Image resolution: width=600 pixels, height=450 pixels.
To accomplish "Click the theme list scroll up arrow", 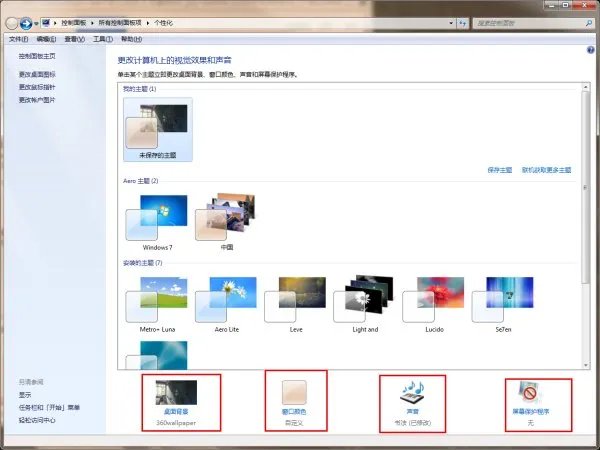I will coord(585,87).
